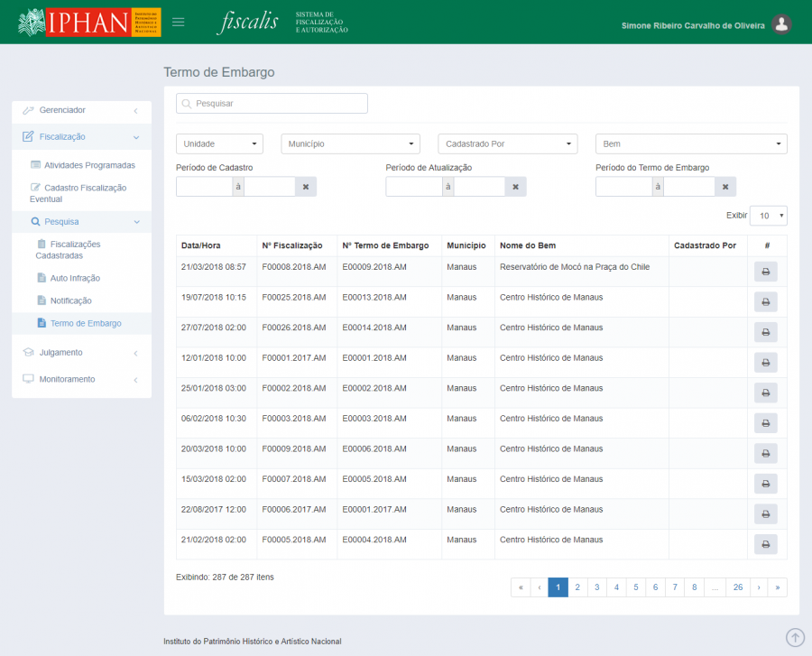Expand the Gerenciador sidebar menu
Image resolution: width=812 pixels, height=656 pixels.
click(81, 110)
